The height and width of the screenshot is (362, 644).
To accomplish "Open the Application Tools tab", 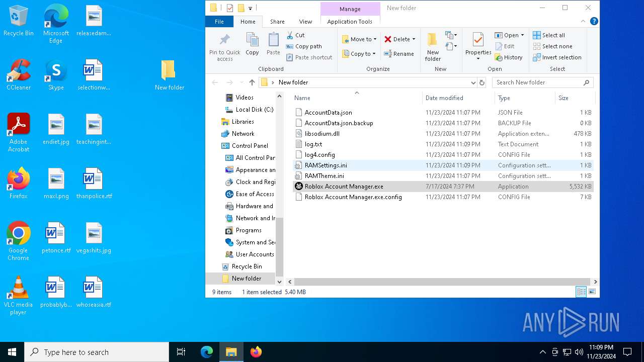I will tap(350, 22).
